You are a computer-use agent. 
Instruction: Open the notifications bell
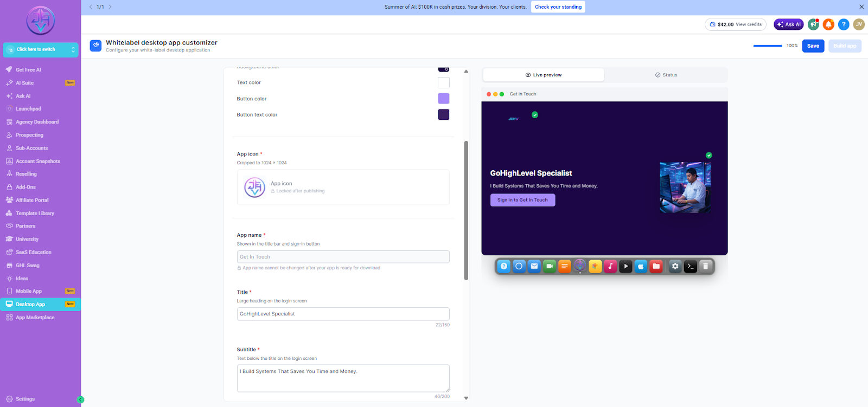[828, 24]
